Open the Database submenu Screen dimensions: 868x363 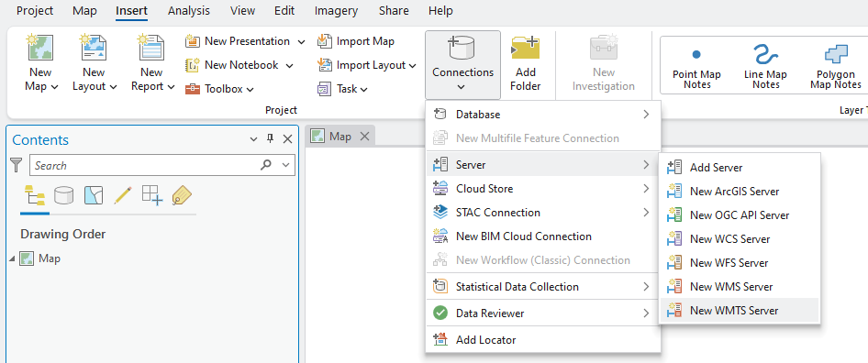543,115
